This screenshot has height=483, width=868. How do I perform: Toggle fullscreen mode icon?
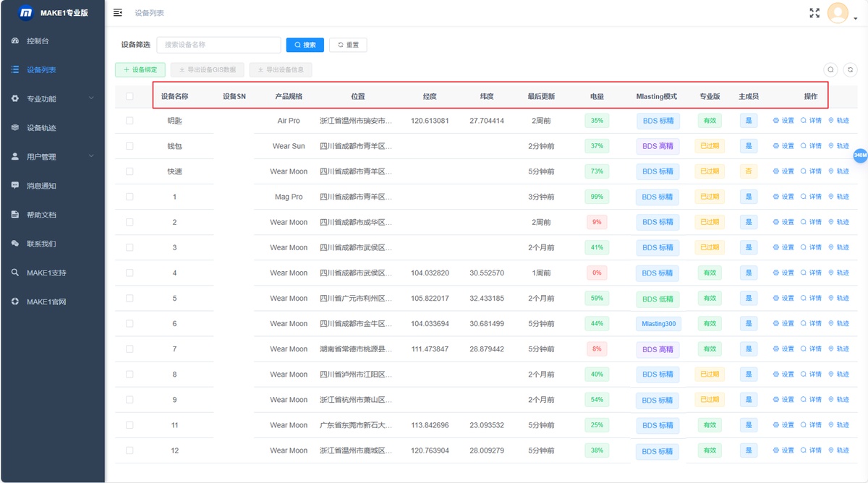tap(814, 13)
